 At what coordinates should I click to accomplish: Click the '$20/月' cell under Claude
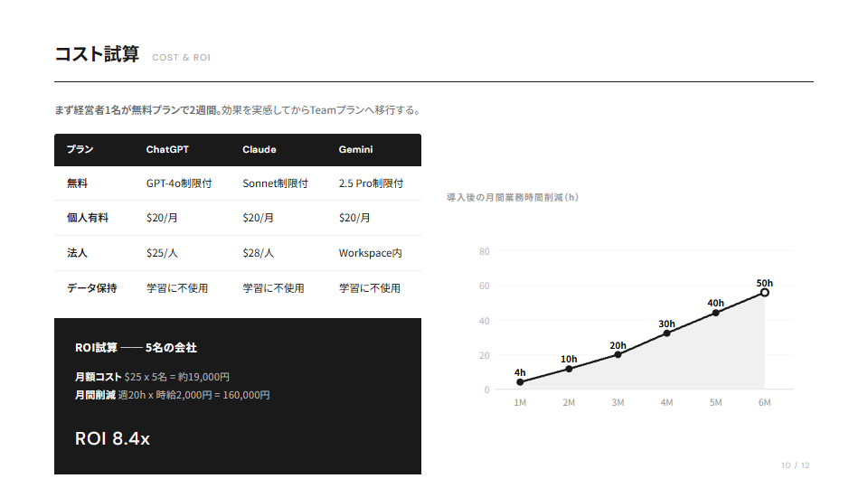[258, 218]
